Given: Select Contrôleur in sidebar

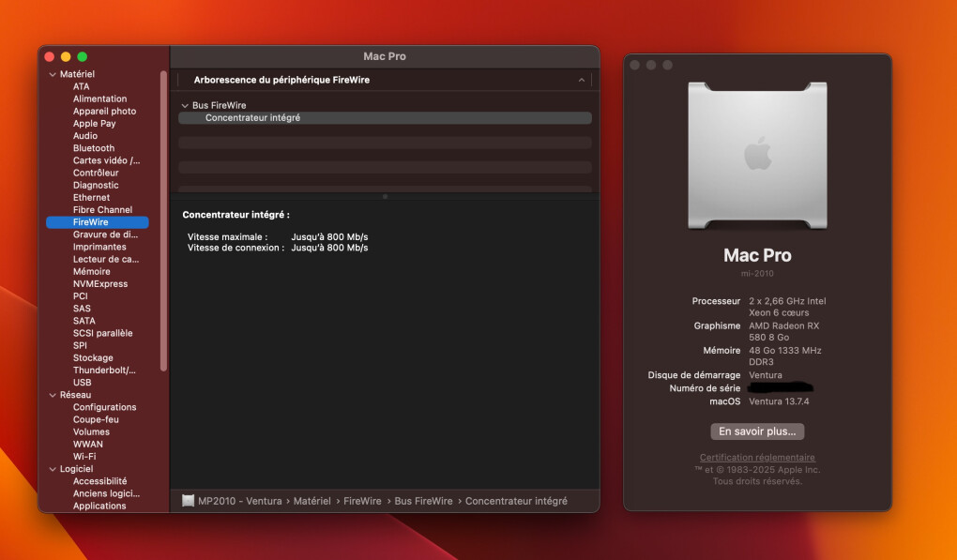Looking at the screenshot, I should pos(96,173).
